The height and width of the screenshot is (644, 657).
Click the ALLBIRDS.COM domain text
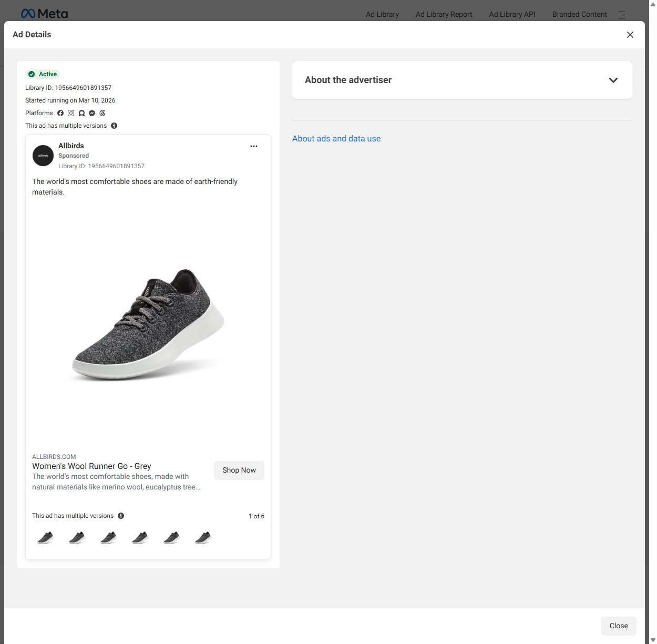(54, 457)
